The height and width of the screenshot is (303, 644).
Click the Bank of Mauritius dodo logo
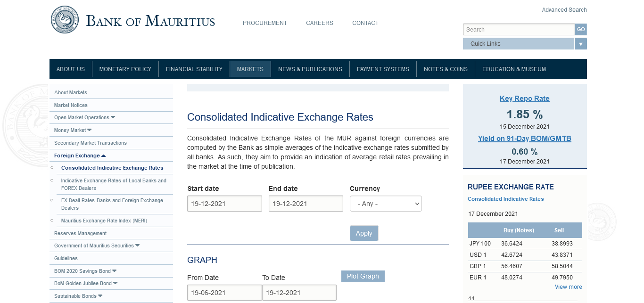(65, 20)
